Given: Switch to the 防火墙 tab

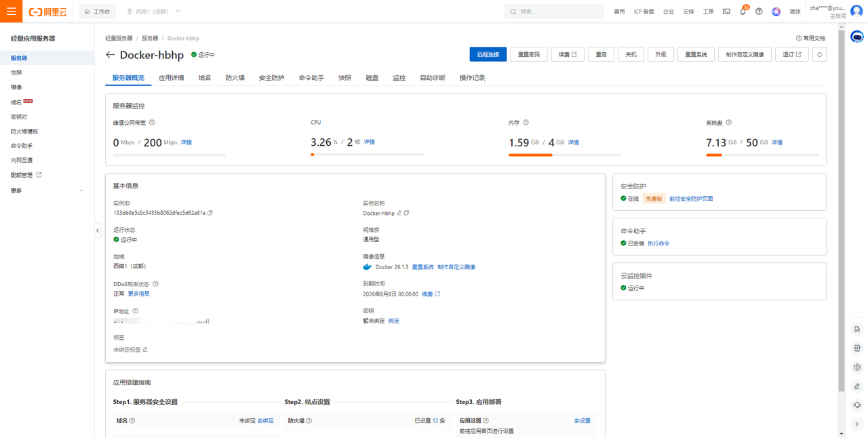Looking at the screenshot, I should coord(235,78).
